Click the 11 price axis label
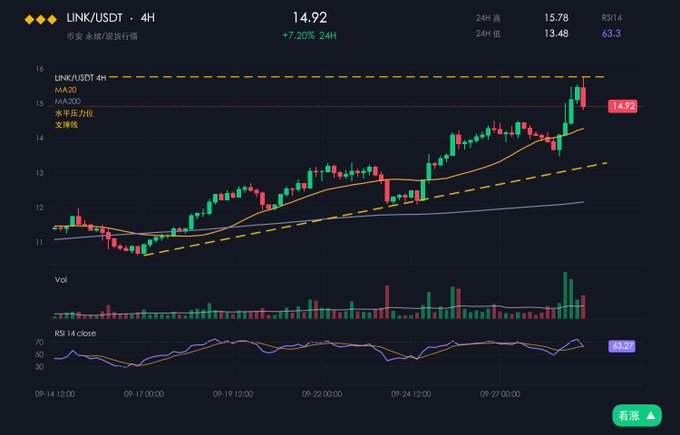The height and width of the screenshot is (435, 680). [40, 242]
